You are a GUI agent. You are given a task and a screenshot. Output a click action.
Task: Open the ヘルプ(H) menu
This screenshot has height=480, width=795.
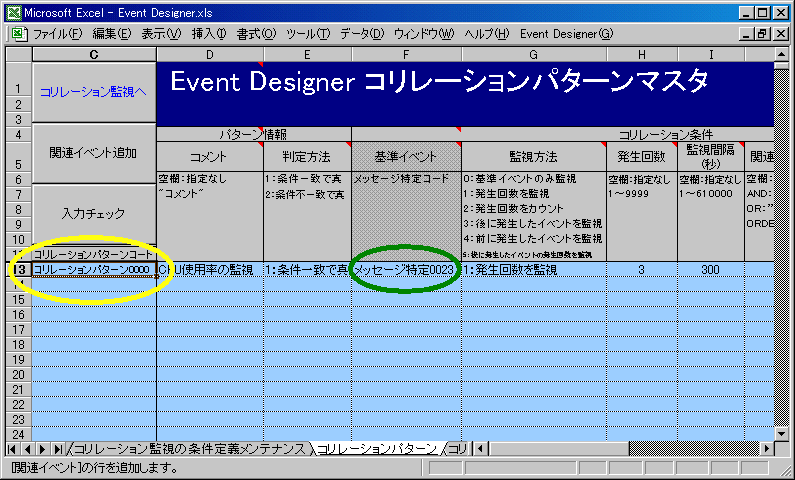(486, 34)
